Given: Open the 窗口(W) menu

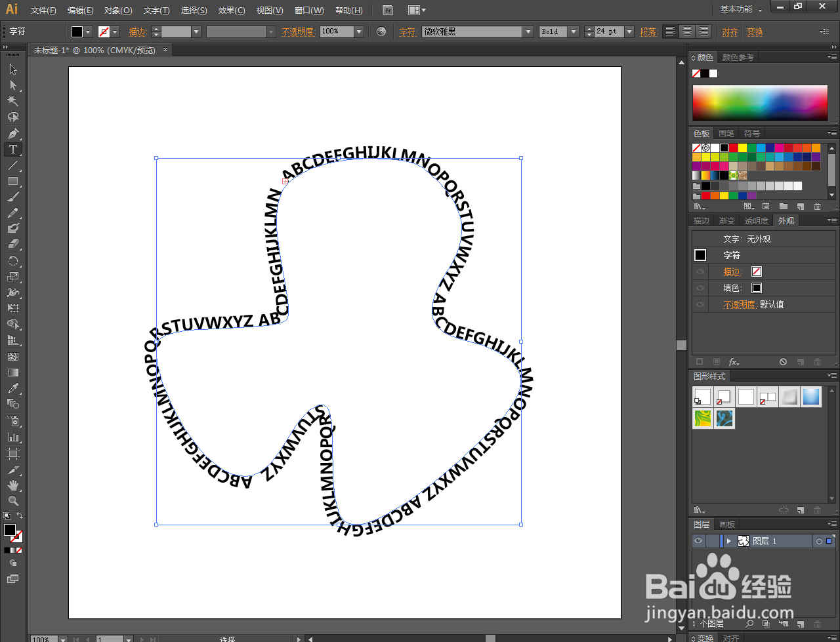Looking at the screenshot, I should [x=309, y=10].
